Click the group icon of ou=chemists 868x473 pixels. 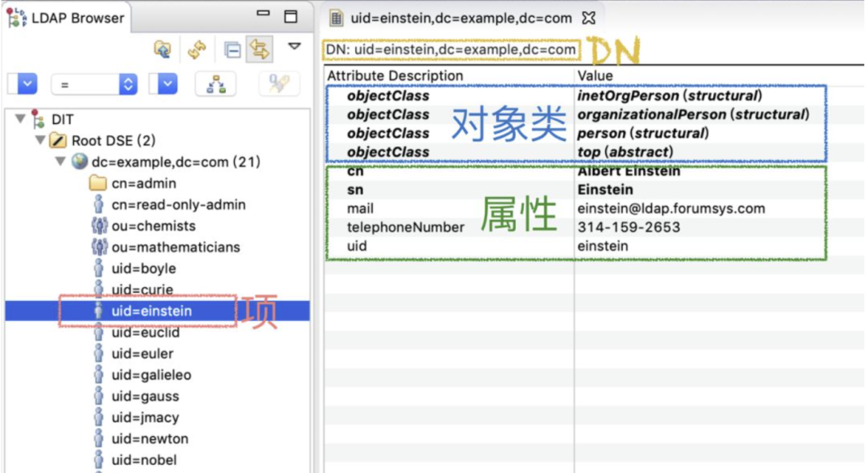click(99, 225)
